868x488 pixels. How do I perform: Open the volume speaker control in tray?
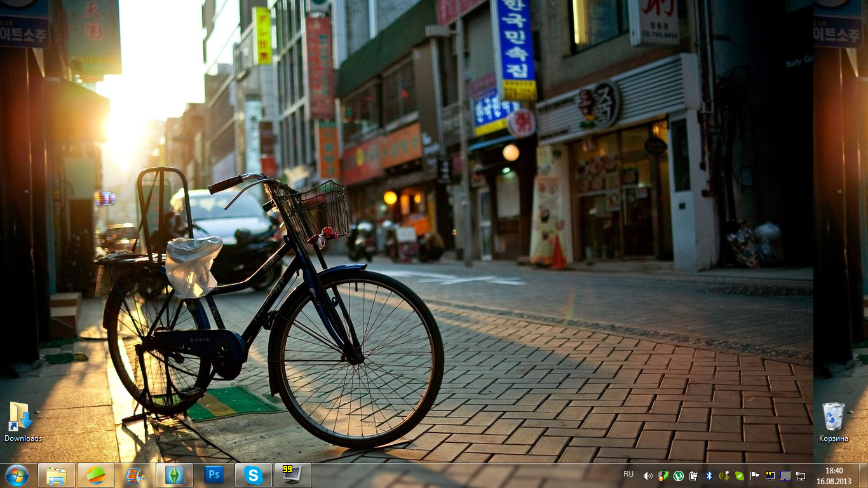648,476
